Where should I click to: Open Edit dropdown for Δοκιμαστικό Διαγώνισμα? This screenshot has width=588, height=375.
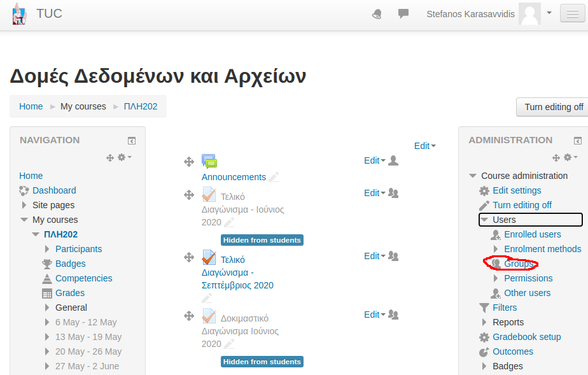[374, 315]
